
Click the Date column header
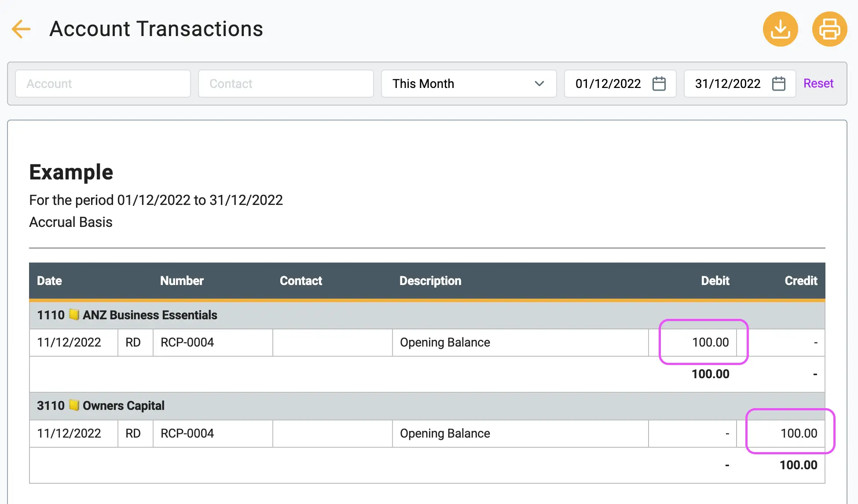pos(49,281)
